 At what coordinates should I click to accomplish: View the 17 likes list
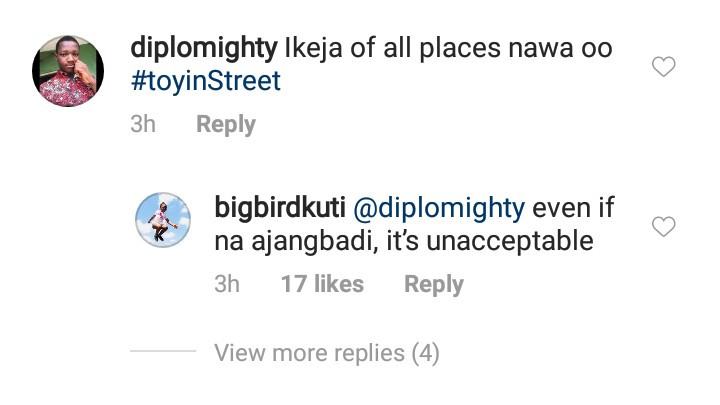(x=322, y=284)
